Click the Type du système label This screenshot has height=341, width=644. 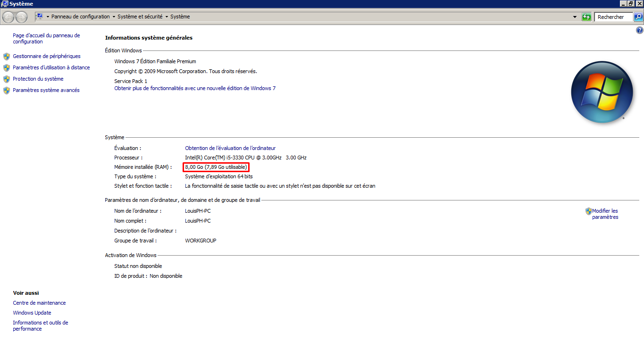click(x=135, y=176)
